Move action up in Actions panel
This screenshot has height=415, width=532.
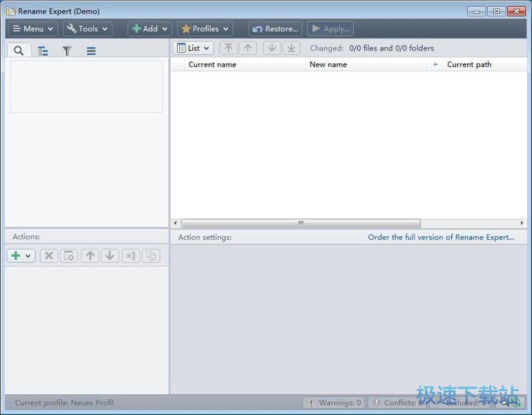[x=90, y=255]
